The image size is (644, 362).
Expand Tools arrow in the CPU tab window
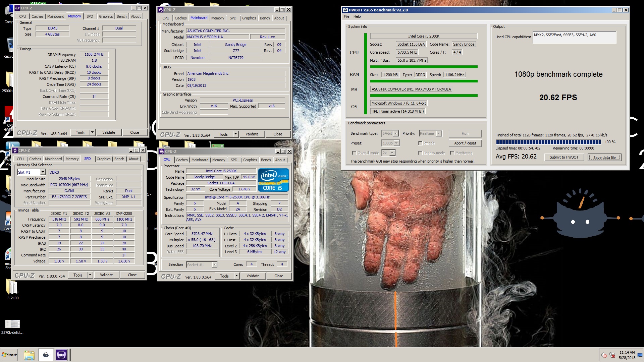[x=236, y=276]
